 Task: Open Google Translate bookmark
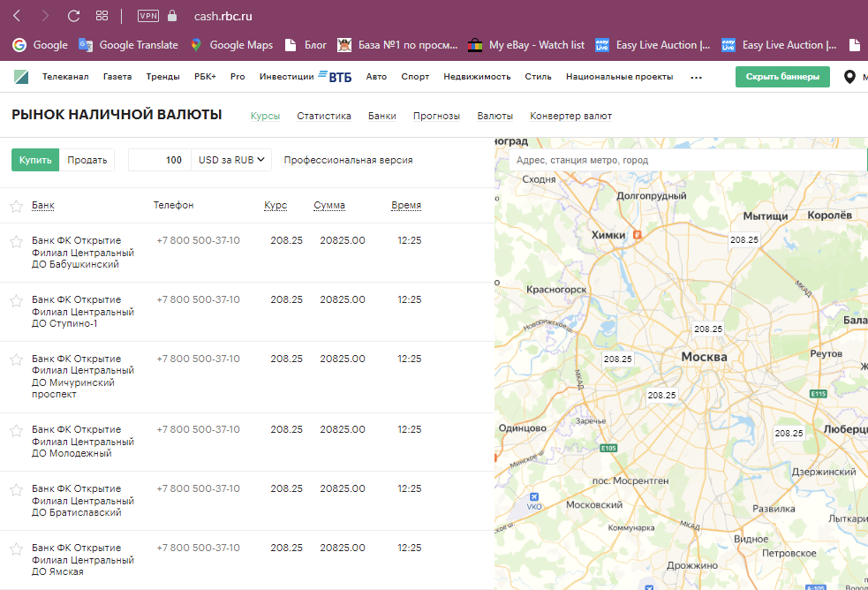(128, 45)
